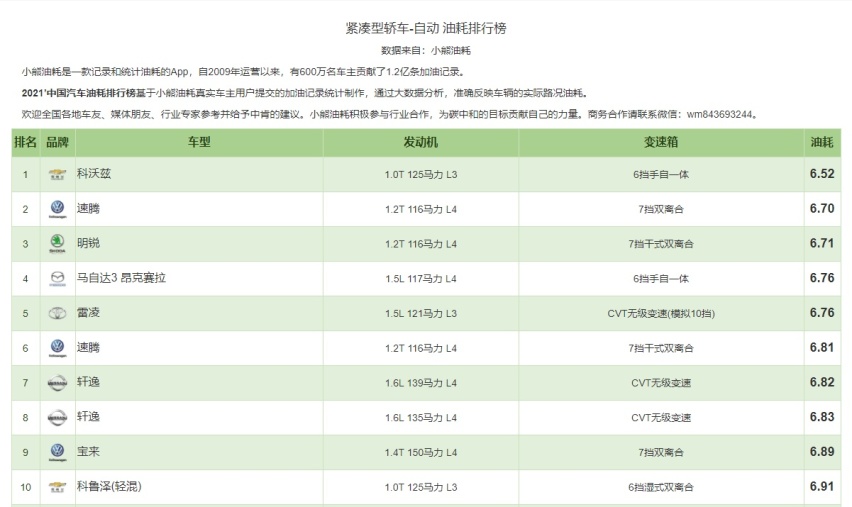Image resolution: width=852 pixels, height=507 pixels.
Task: Click fuel value 6.52
Action: [822, 174]
